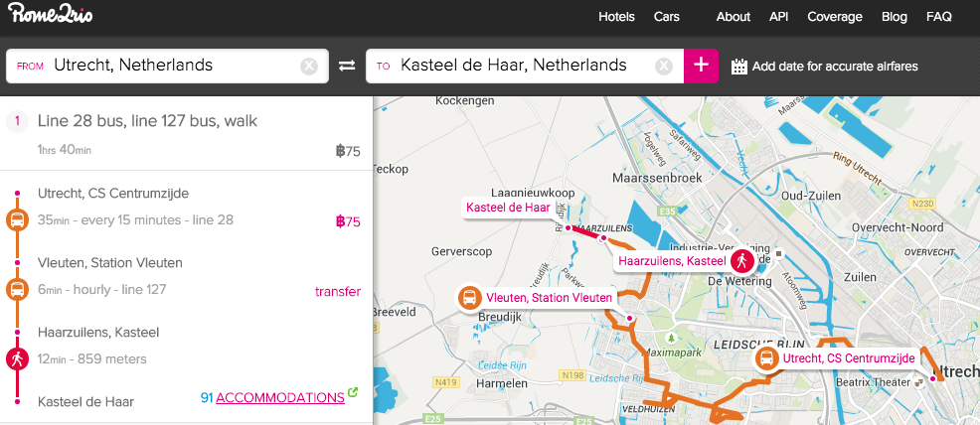
Task: Clear the FROM field with X icon
Action: [309, 67]
